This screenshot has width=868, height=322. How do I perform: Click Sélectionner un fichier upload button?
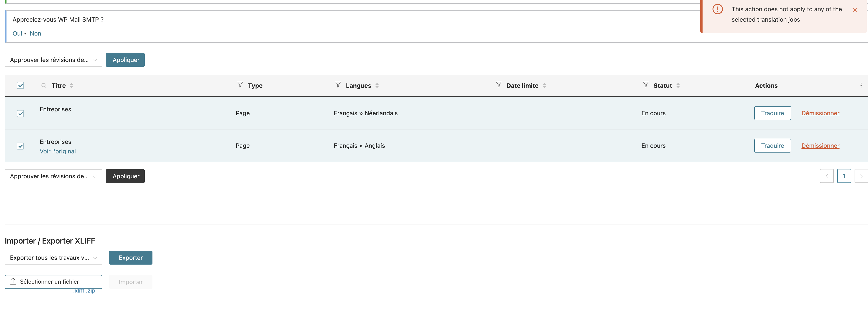53,281
